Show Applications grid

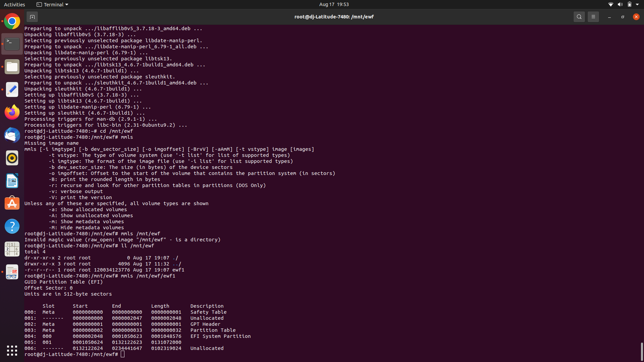[x=12, y=350]
